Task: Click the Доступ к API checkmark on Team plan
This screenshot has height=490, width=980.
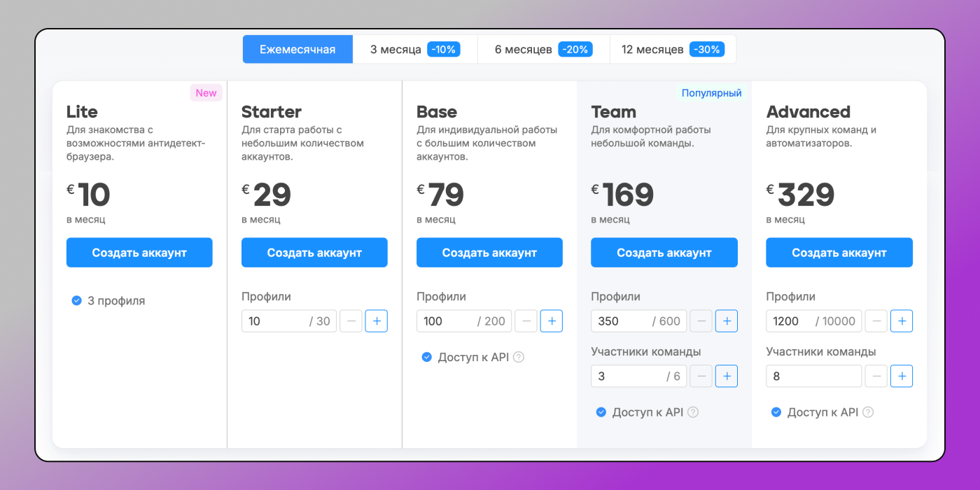Action: pos(601,412)
